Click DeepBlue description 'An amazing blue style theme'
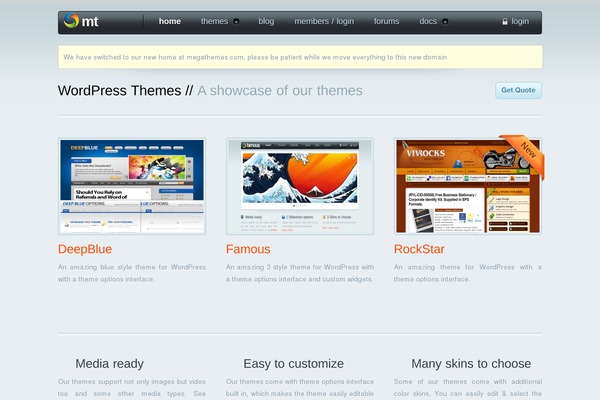Screen dimensions: 600x400 click(x=132, y=273)
